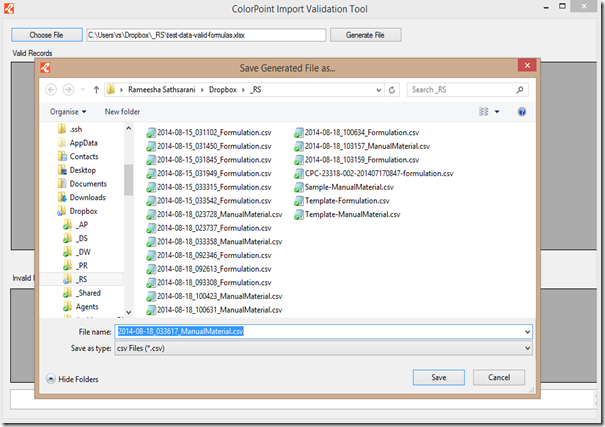
Task: Select Sample-ManualMaterial.csv file icon
Action: click(299, 187)
